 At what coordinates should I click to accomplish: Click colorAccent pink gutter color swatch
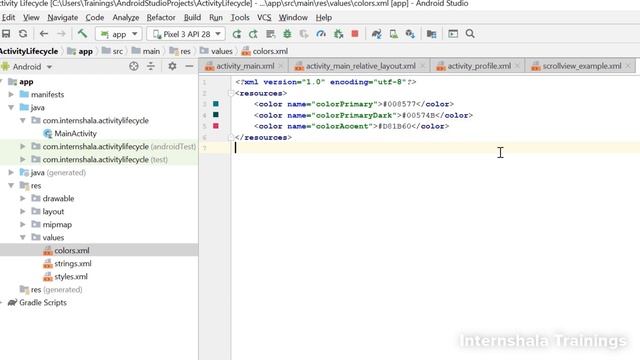[216, 126]
